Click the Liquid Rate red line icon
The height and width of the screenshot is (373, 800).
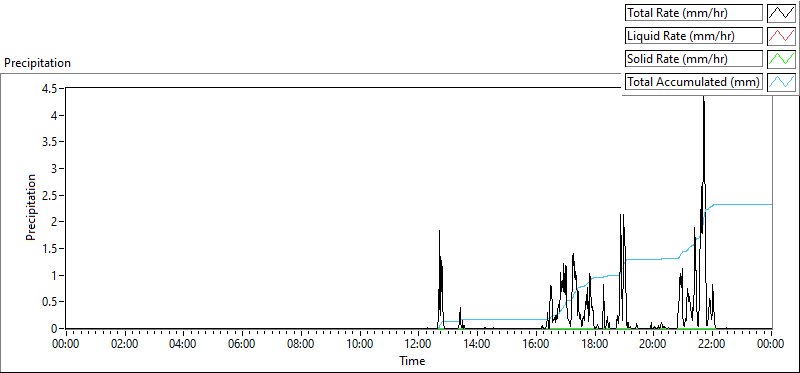tap(781, 36)
